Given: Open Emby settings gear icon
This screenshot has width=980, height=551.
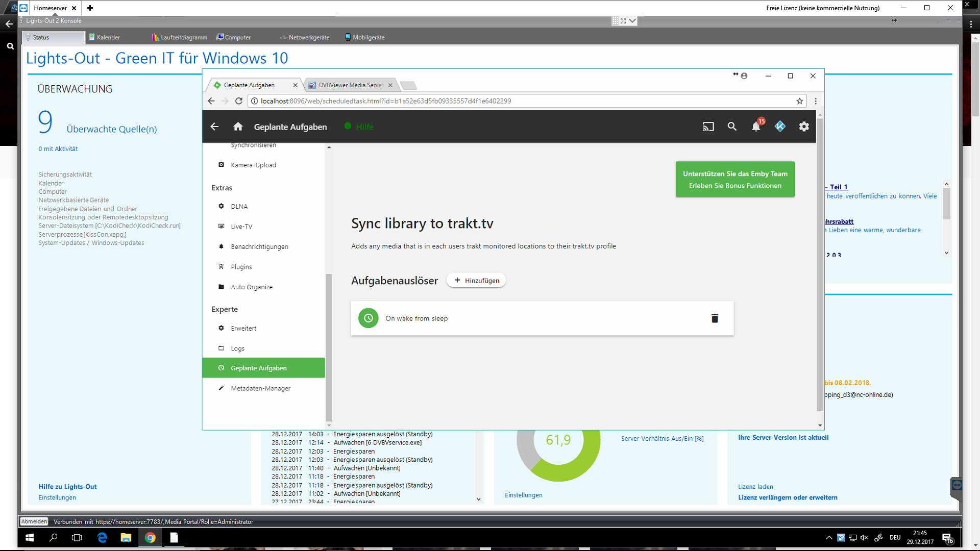Looking at the screenshot, I should tap(804, 127).
